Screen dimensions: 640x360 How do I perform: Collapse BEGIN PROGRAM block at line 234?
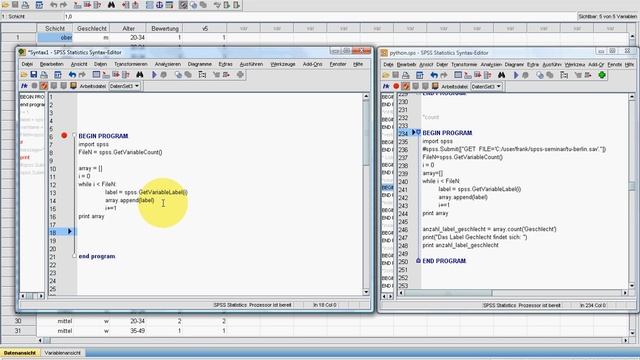point(418,132)
